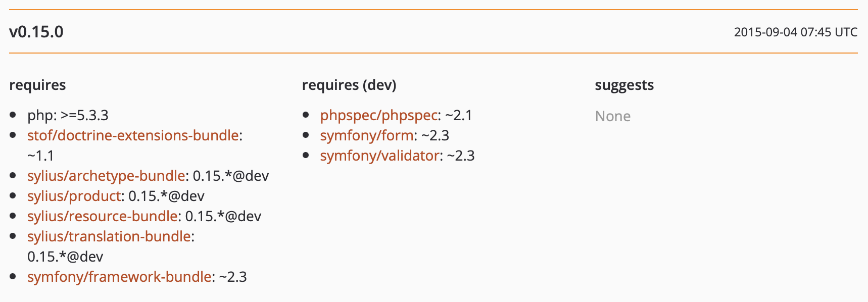Screen dimensions: 868x302
Task: Click the "None" text under suggests
Action: pos(612,116)
